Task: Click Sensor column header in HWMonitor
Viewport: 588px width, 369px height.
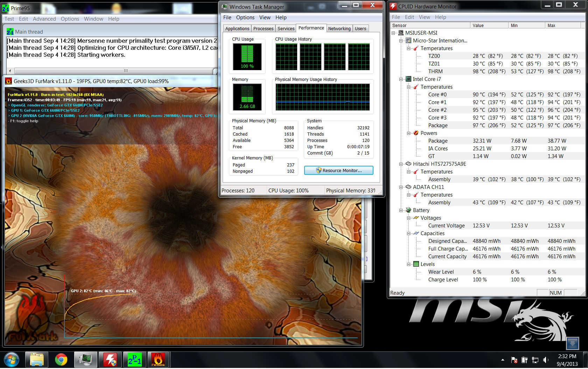Action: coord(430,25)
